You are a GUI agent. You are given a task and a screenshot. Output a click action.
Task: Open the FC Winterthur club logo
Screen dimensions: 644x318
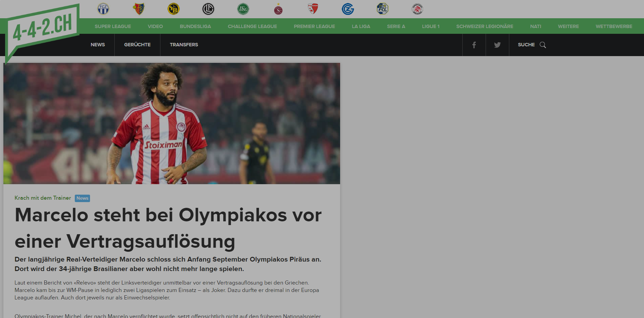(417, 9)
